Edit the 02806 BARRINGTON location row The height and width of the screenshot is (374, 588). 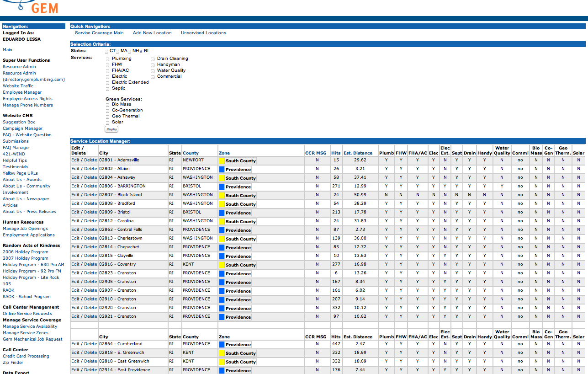(x=75, y=186)
